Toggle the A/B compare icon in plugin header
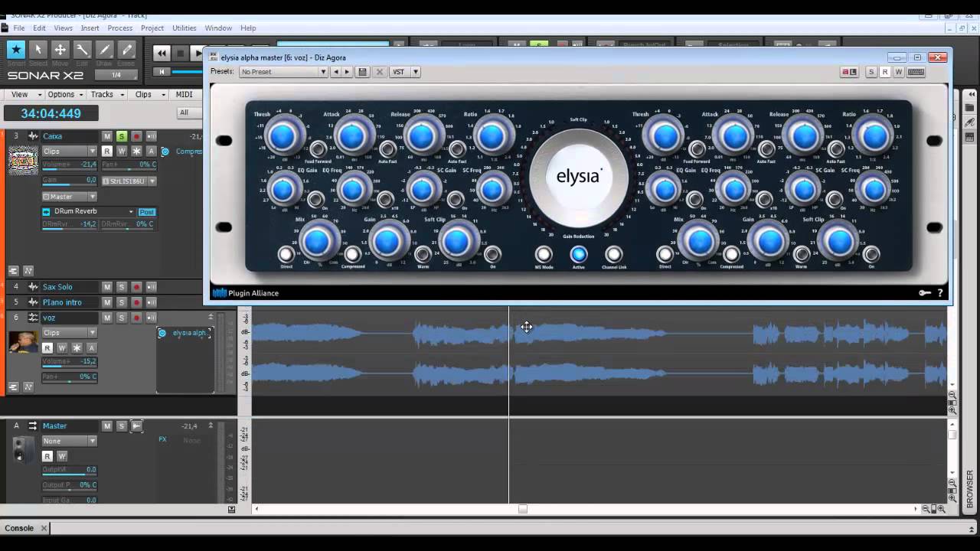The image size is (980, 551). click(849, 72)
